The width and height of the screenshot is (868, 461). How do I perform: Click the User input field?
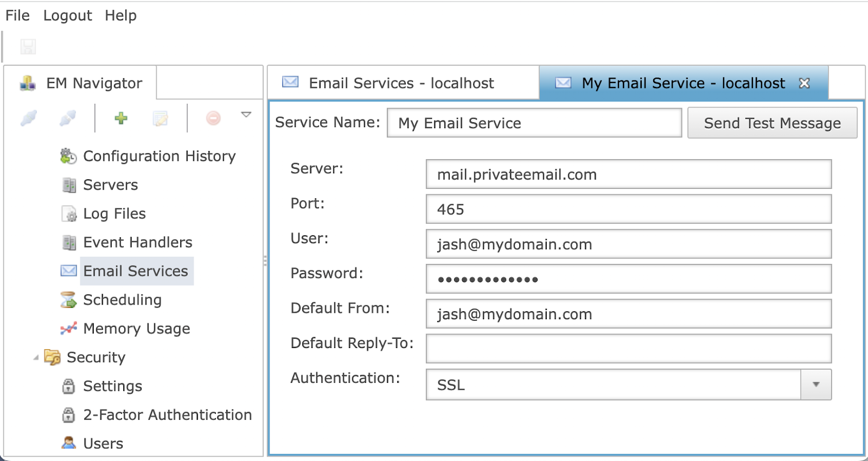629,244
